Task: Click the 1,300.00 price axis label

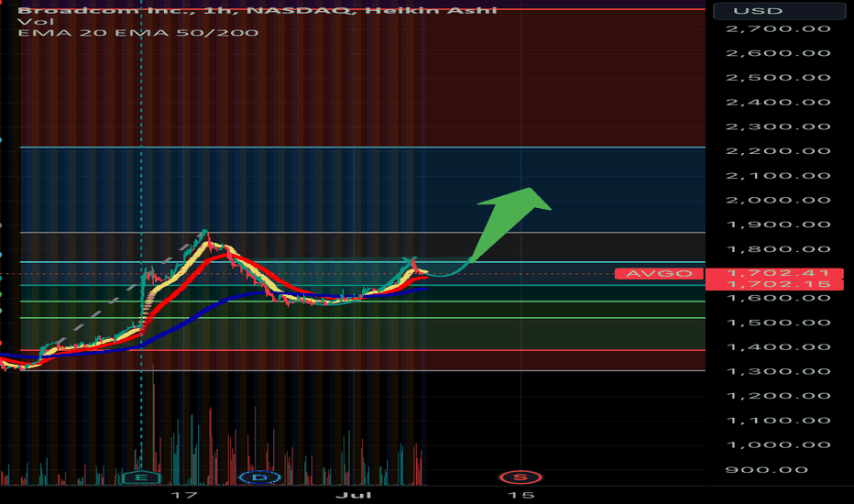Action: click(778, 372)
